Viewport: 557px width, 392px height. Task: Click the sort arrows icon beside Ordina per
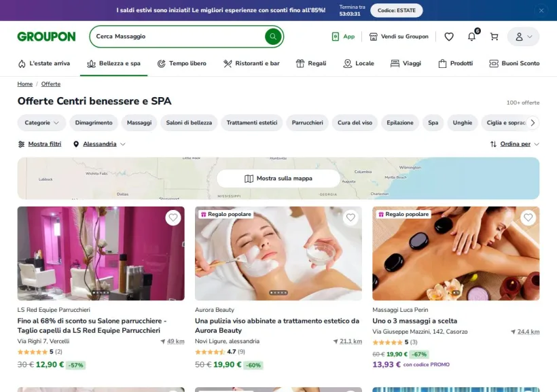(x=493, y=144)
